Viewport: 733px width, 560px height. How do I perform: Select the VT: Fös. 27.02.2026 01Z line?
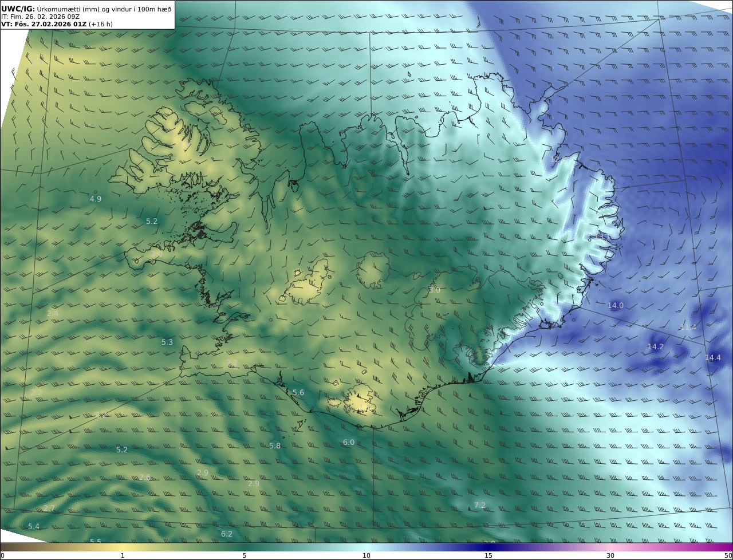pyautogui.click(x=57, y=25)
